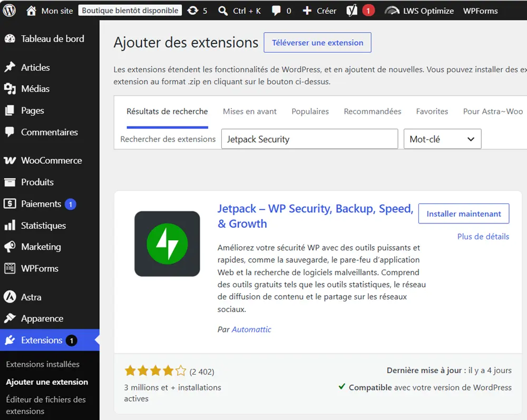Image resolution: width=527 pixels, height=420 pixels.
Task: Click the WooCommerce logo icon
Action: coord(9,161)
